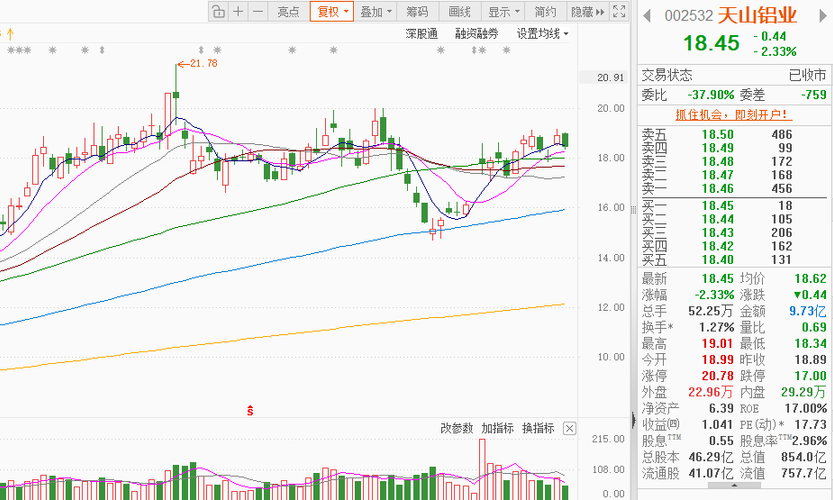Click 换指标 to change indicator
This screenshot has height=500, width=833.
click(x=538, y=428)
